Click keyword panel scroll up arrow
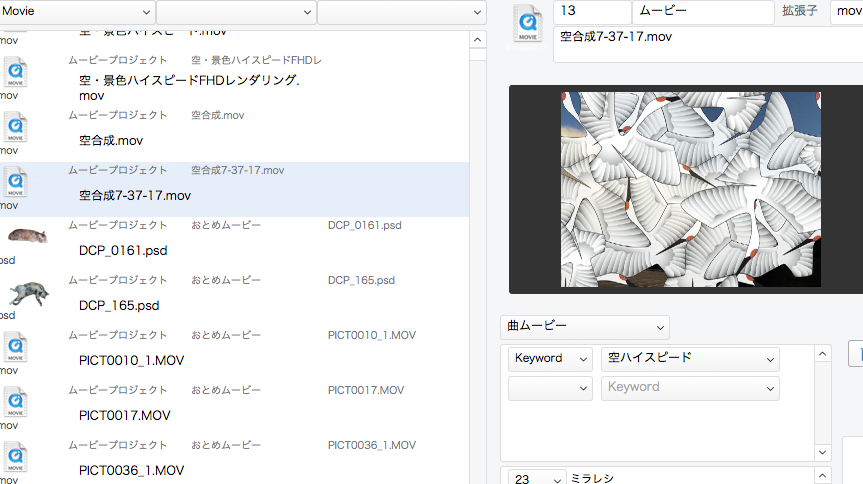 [822, 354]
